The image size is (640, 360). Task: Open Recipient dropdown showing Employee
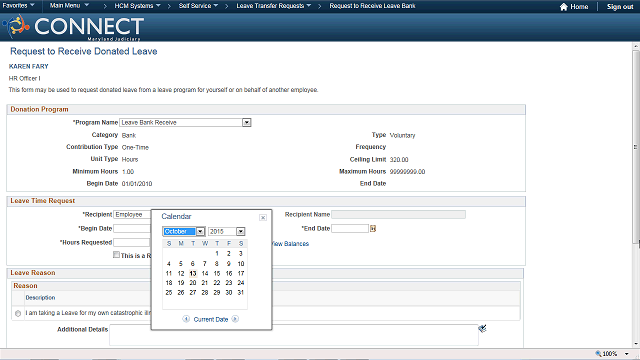click(x=132, y=214)
